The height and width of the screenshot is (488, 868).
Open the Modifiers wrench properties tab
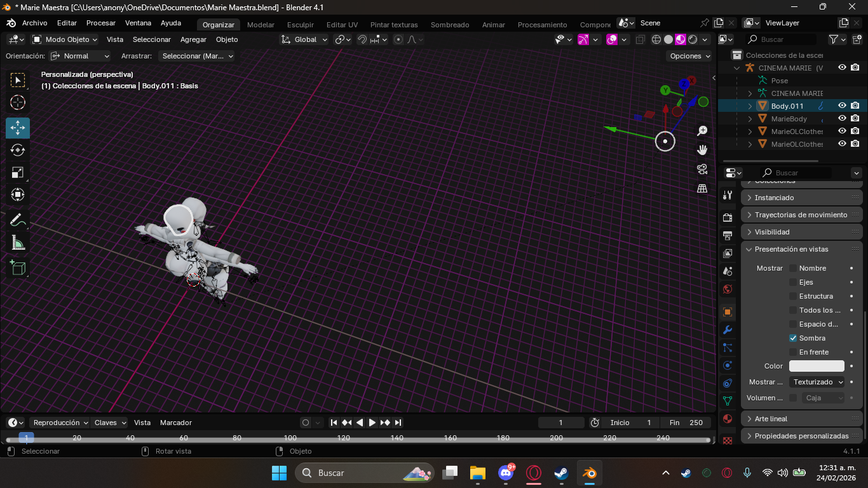point(728,330)
